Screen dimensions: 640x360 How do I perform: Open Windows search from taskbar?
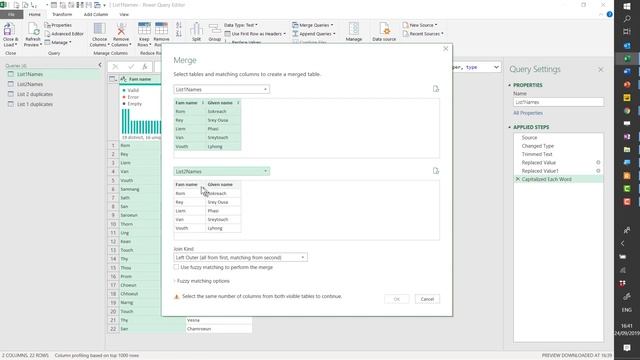tap(627, 19)
